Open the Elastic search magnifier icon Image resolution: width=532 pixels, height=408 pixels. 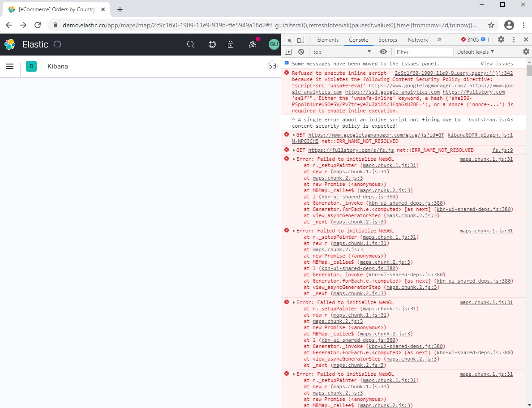pyautogui.click(x=191, y=44)
